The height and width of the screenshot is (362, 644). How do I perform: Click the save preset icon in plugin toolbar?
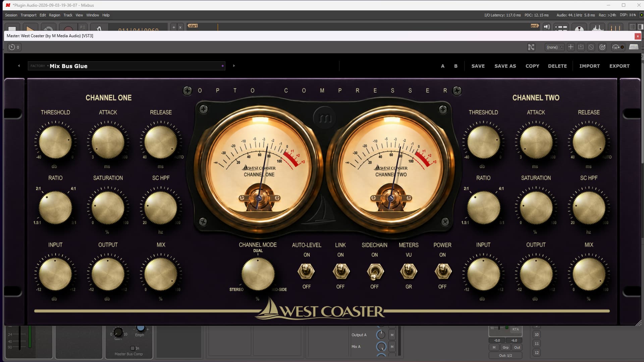581,47
